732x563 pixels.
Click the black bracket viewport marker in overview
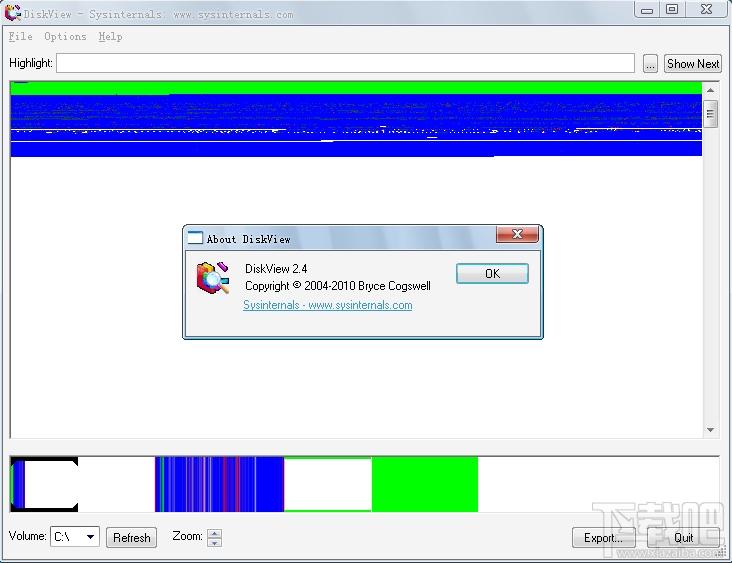coord(44,484)
